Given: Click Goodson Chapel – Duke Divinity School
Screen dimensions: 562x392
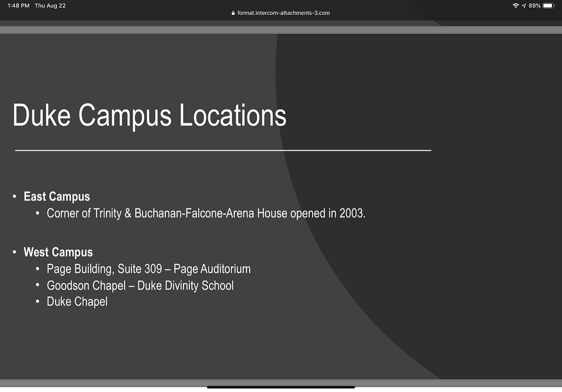Looking at the screenshot, I should 140,286.
